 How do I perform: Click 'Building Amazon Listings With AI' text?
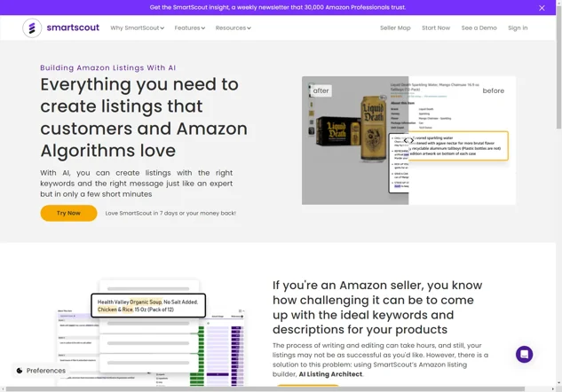[108, 67]
